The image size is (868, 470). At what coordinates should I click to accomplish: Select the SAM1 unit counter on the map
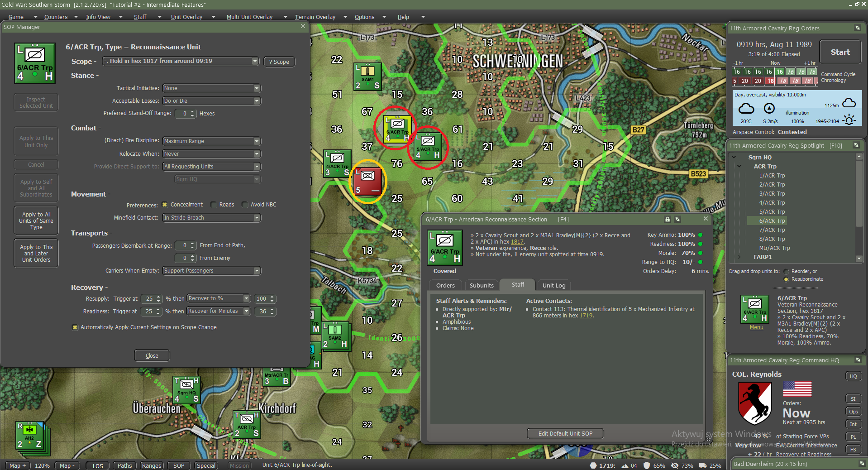coord(367,77)
